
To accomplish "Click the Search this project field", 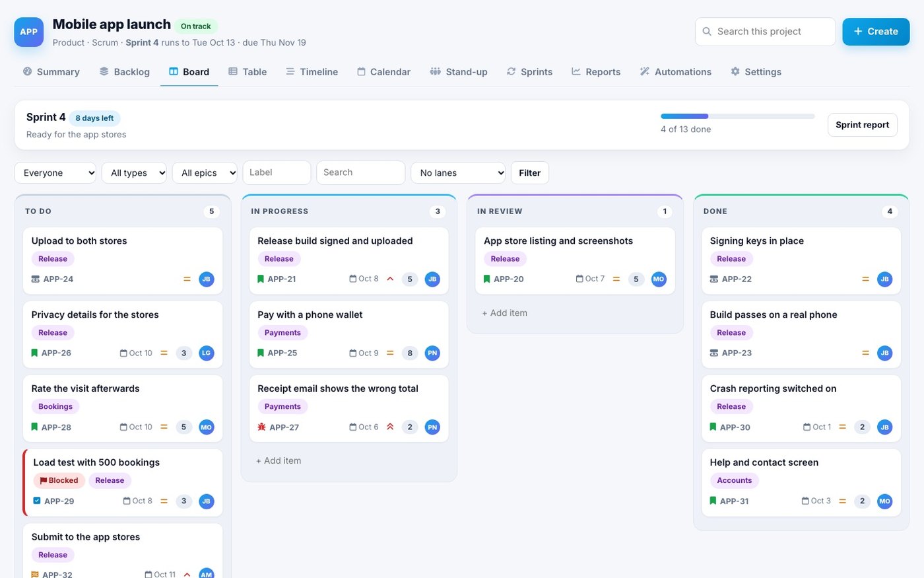I will [x=766, y=32].
